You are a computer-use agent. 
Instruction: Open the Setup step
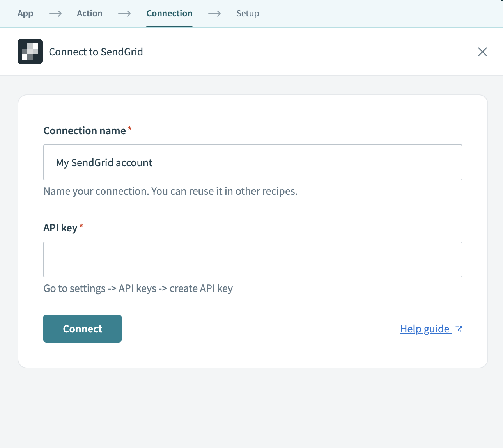[248, 14]
